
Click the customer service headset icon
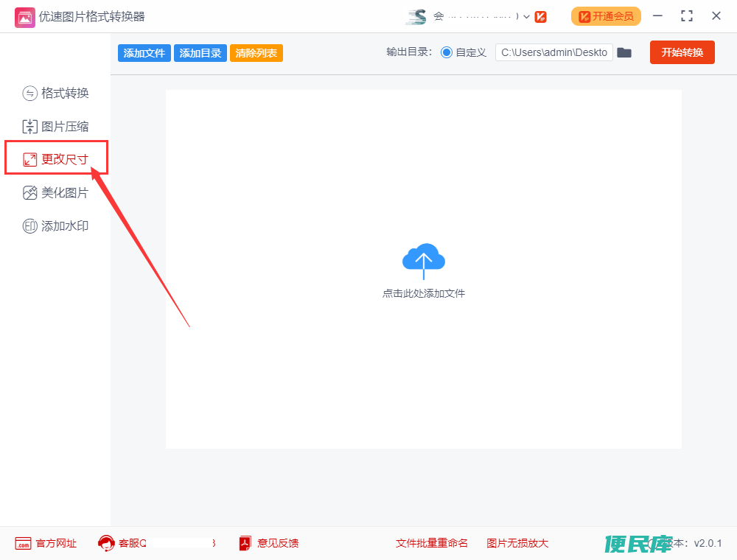click(106, 544)
